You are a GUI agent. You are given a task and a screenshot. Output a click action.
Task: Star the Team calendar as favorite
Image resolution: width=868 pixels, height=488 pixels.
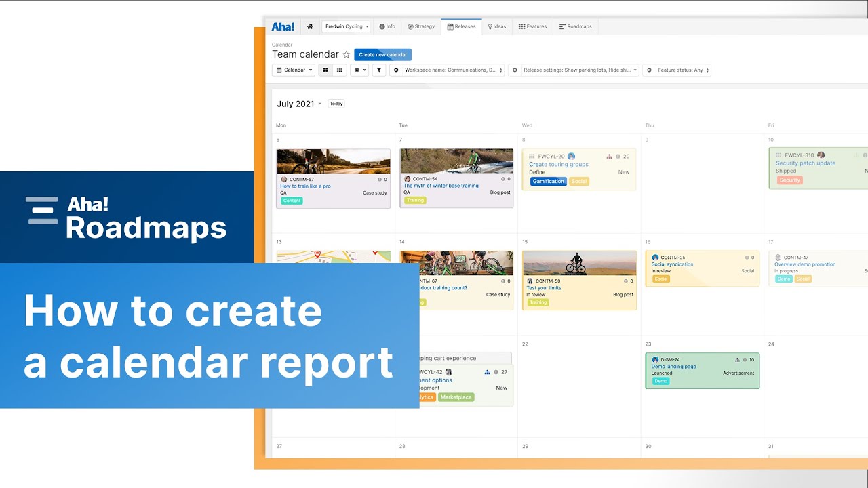tap(347, 54)
